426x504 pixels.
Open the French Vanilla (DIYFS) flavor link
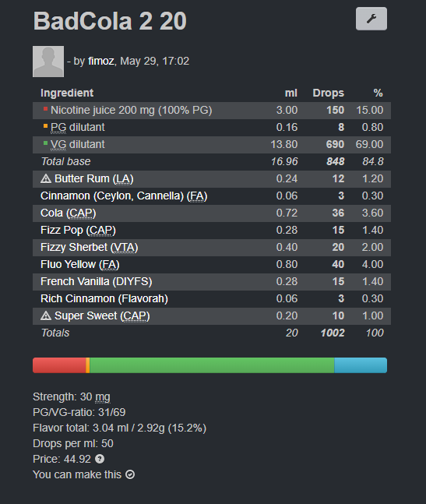click(97, 281)
